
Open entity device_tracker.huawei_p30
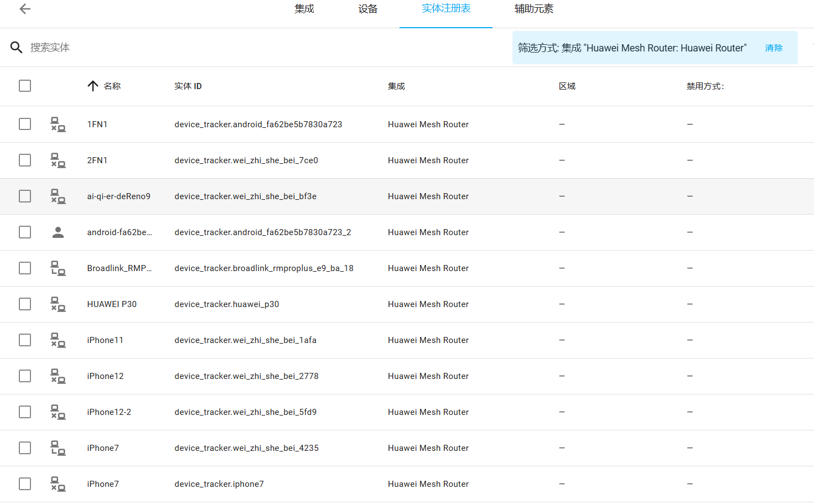coord(227,304)
